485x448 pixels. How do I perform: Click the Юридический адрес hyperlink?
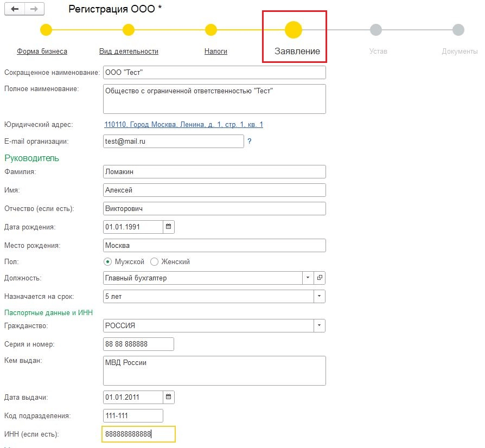point(183,125)
